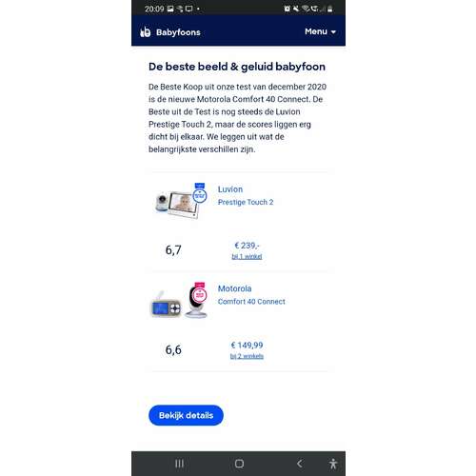Click the Bekijk details button
This screenshot has width=476, height=476.
(186, 415)
